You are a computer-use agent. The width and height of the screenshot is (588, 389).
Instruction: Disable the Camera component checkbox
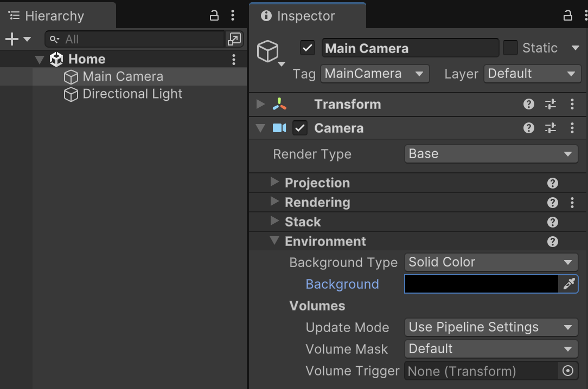click(300, 128)
